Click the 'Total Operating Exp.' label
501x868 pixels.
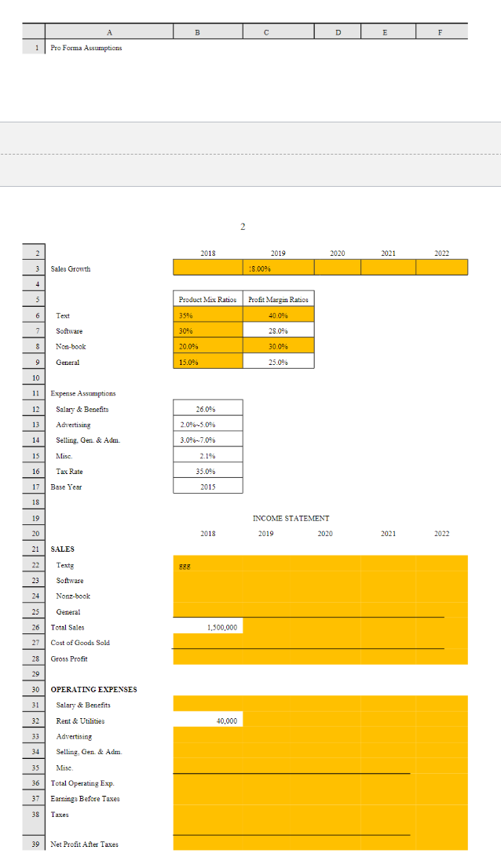click(x=82, y=783)
